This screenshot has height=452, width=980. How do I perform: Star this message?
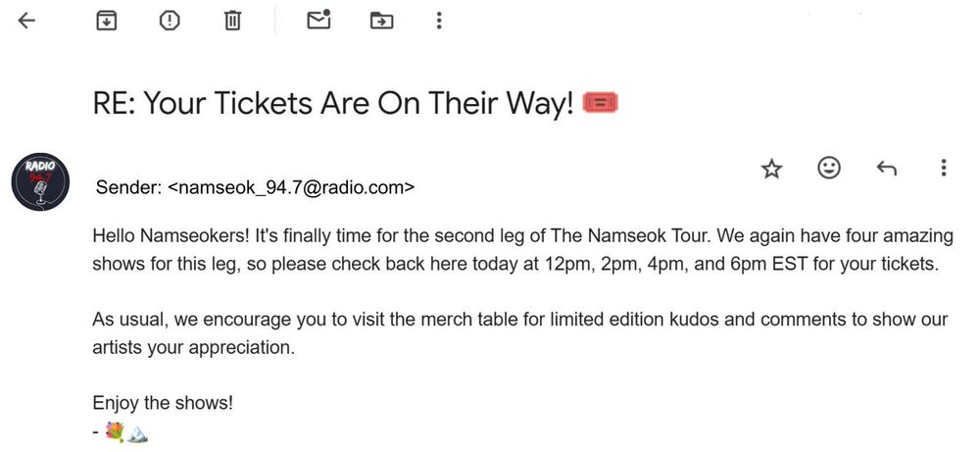click(772, 170)
